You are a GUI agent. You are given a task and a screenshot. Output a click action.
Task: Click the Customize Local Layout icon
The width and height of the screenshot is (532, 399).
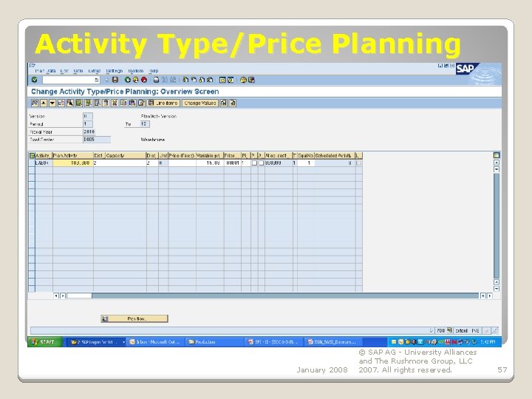(251, 80)
